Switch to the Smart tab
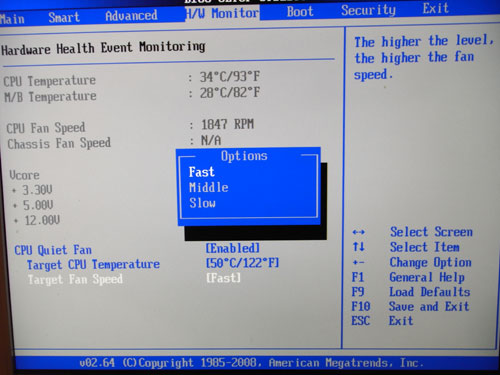500x375 pixels. coord(64,17)
